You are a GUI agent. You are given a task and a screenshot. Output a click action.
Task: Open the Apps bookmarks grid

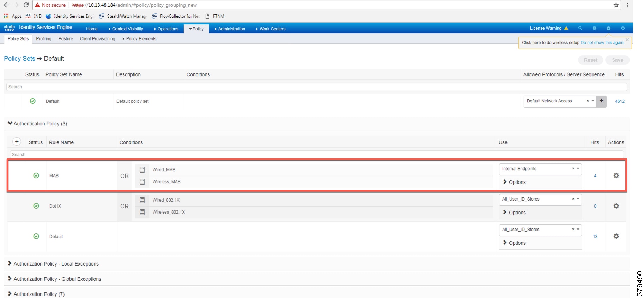6,16
